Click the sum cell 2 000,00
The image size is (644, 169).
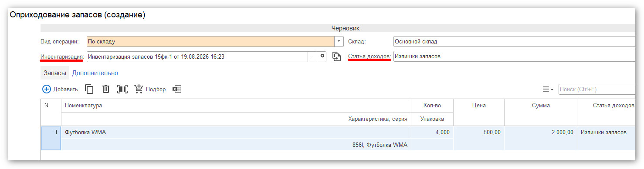tap(541, 133)
